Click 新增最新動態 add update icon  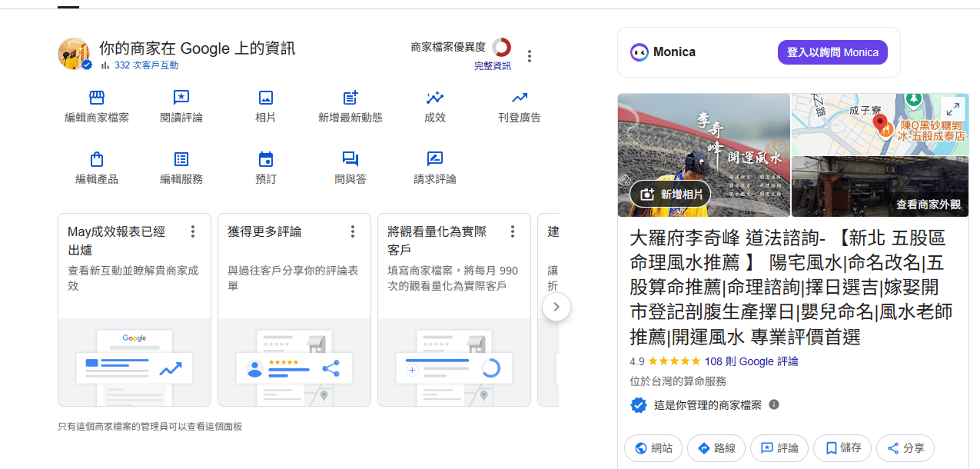tap(350, 98)
